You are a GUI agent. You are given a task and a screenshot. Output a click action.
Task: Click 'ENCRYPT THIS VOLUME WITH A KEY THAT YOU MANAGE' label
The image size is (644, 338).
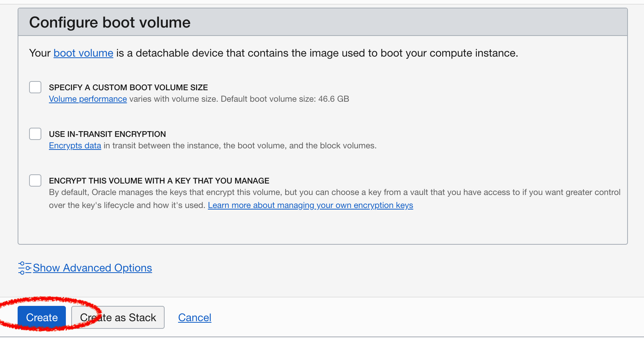159,181
